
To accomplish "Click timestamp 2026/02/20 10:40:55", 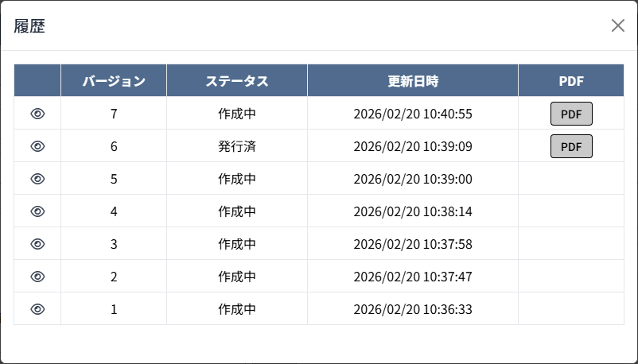I will [x=413, y=114].
